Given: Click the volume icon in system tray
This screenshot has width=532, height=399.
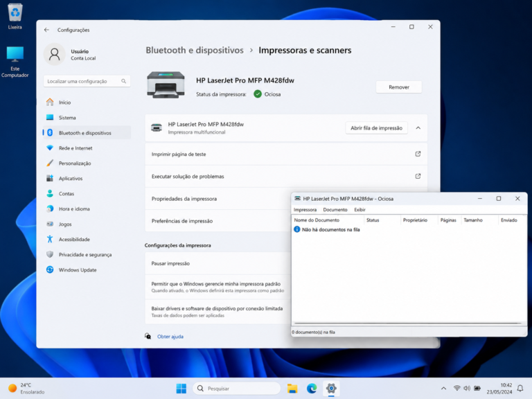Looking at the screenshot, I should 467,388.
